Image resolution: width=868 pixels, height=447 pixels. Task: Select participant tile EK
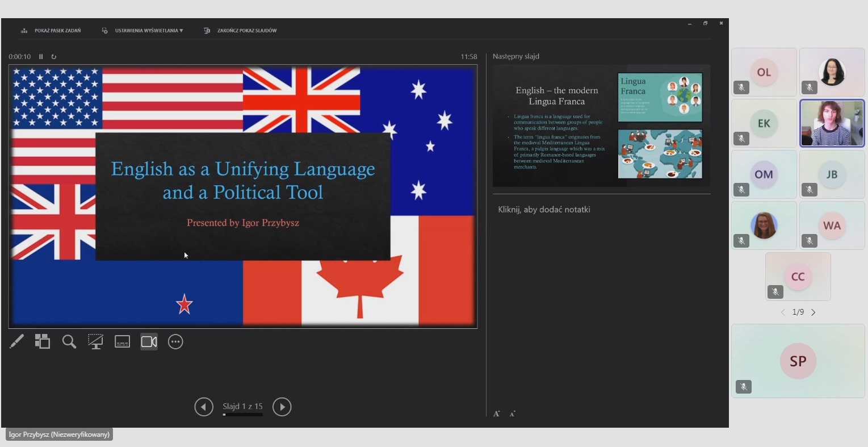tap(764, 123)
